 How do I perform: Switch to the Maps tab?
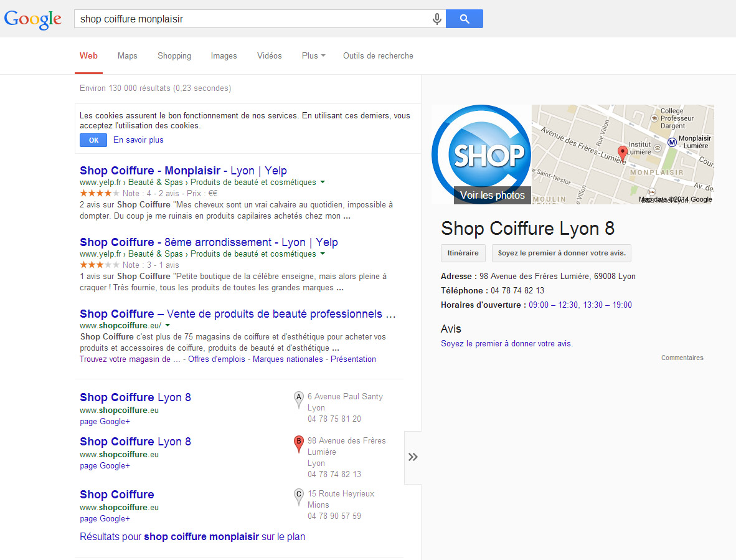tap(127, 56)
